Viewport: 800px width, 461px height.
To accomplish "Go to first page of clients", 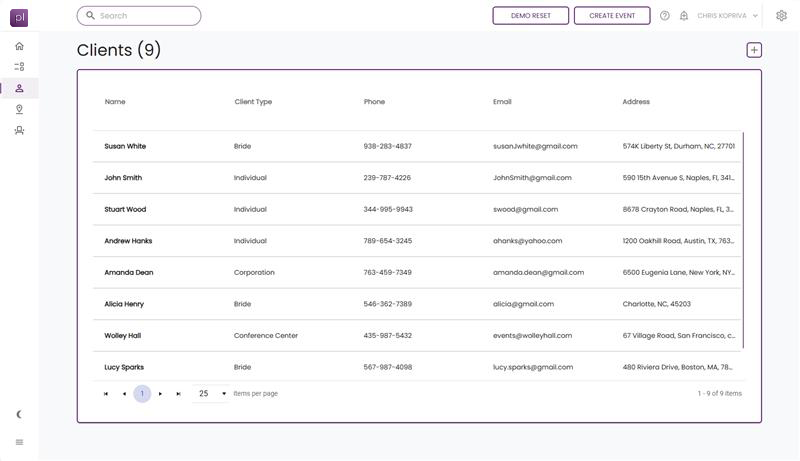I will point(106,394).
